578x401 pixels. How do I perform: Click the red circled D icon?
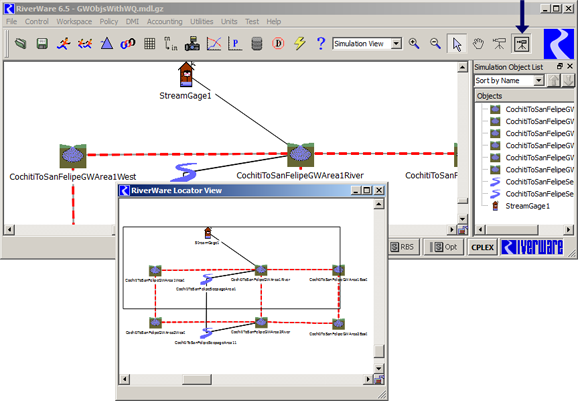coord(278,43)
